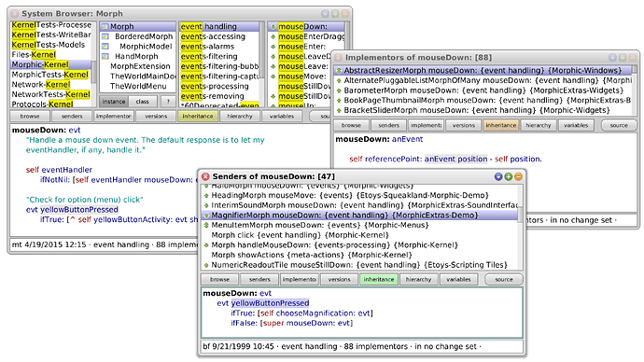This screenshot has height=362, width=644.
Task: Select AlternatePluggableListMorphOfMany mouseDown: row
Action: (x=483, y=80)
